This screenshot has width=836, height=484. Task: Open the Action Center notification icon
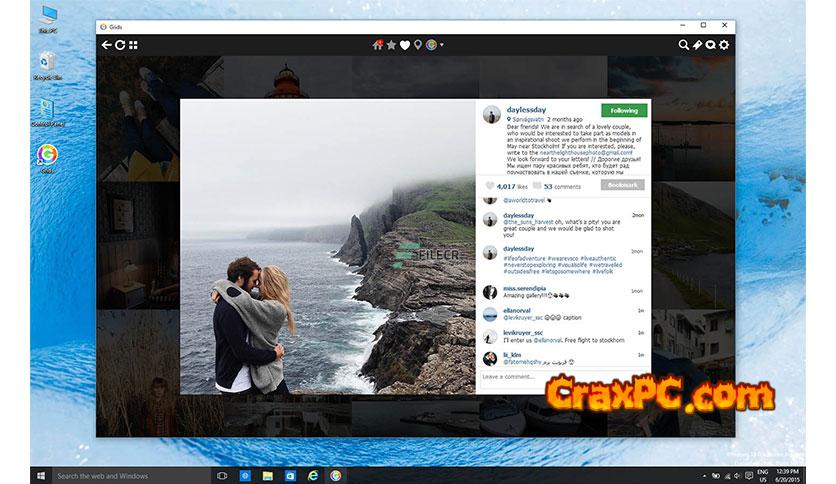pos(748,475)
